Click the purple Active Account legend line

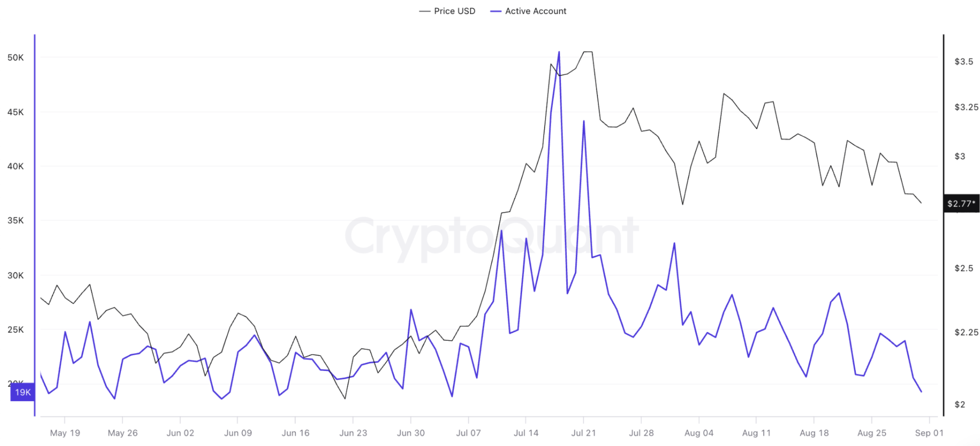pyautogui.click(x=496, y=12)
